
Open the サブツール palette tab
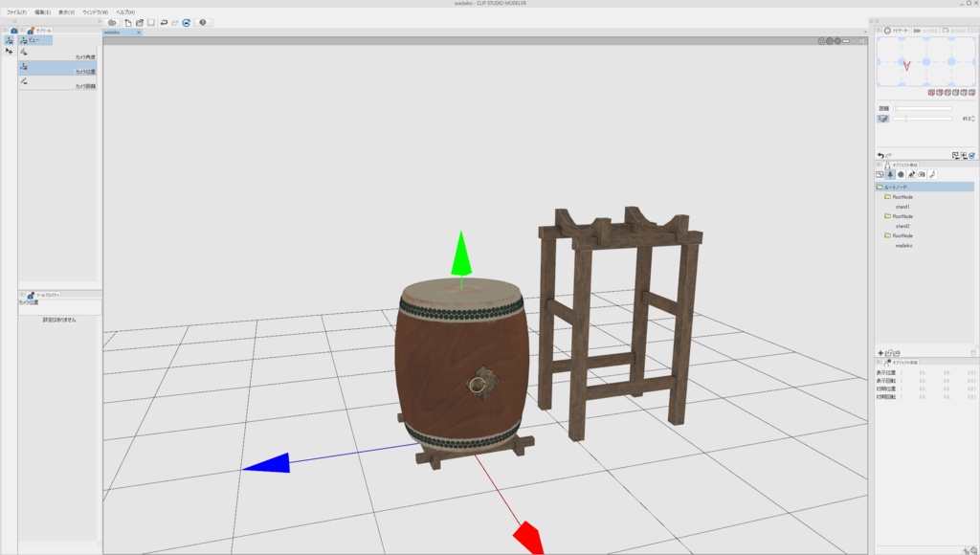pyautogui.click(x=40, y=30)
